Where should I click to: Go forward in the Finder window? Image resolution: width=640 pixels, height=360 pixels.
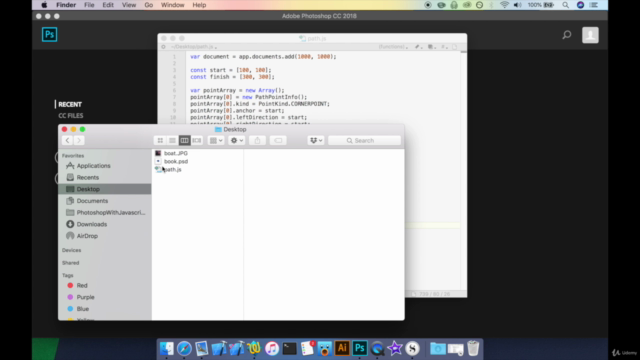(x=79, y=140)
